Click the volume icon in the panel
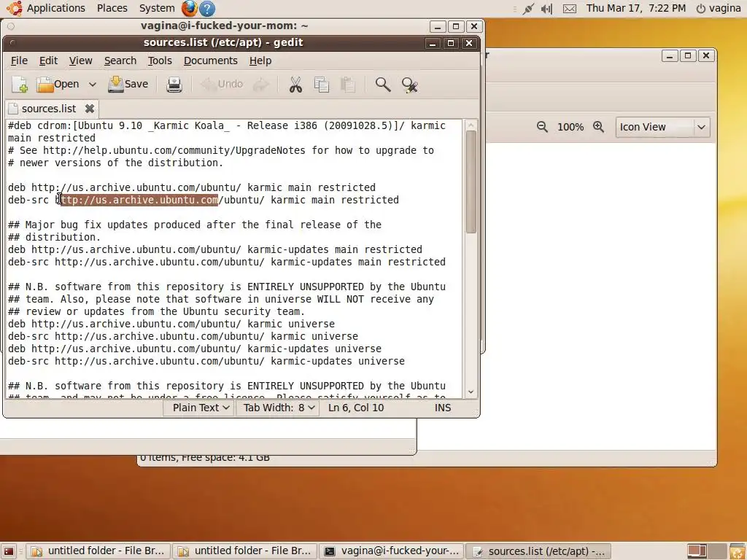Screen dimensions: 747x560 click(x=546, y=9)
